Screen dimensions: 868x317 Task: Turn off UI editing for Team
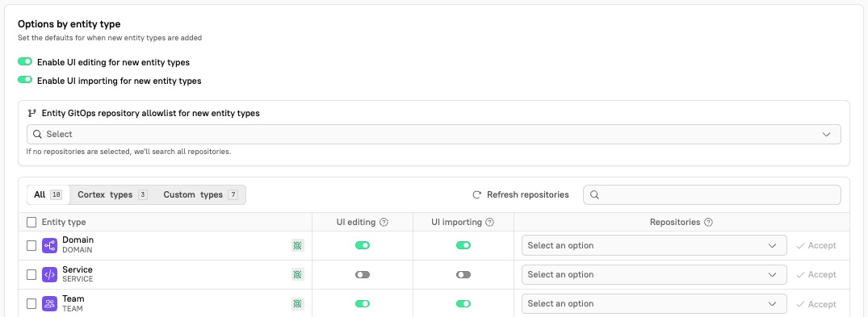coord(363,303)
